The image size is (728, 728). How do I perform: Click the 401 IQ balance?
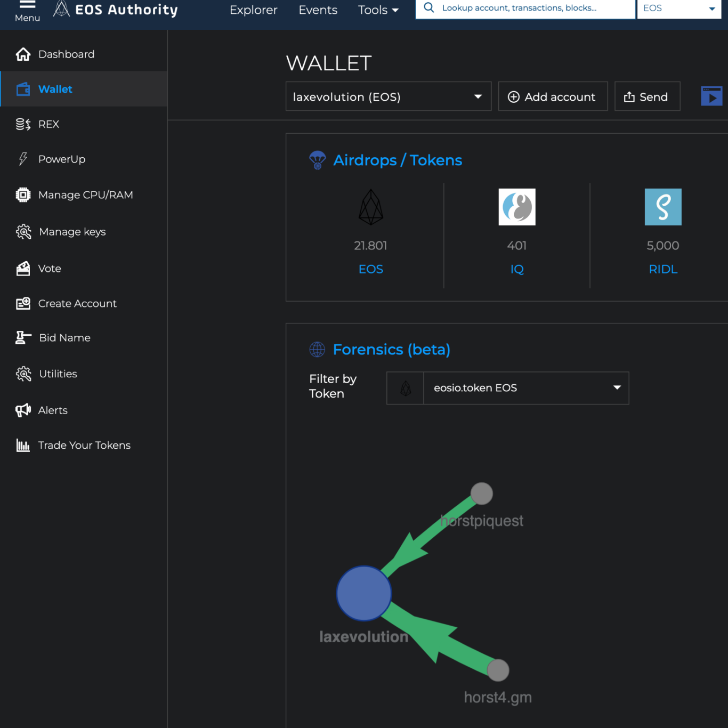517,246
